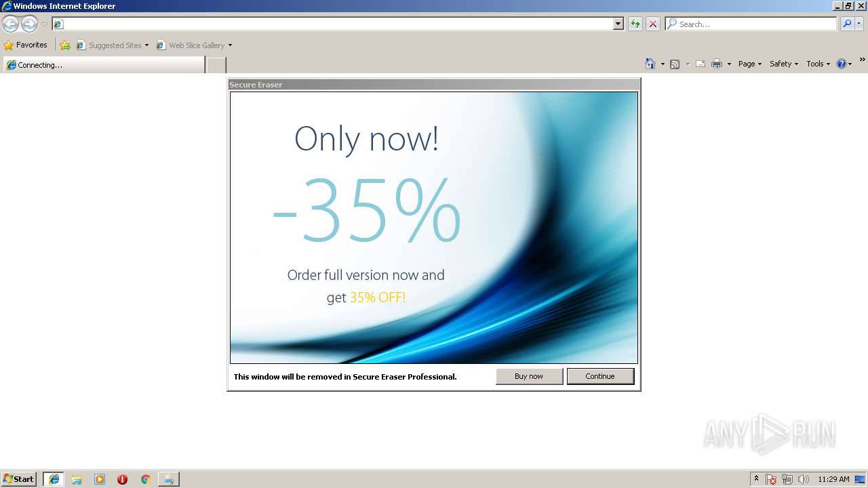Switch to Internet Explorer taskbar button

point(54,479)
